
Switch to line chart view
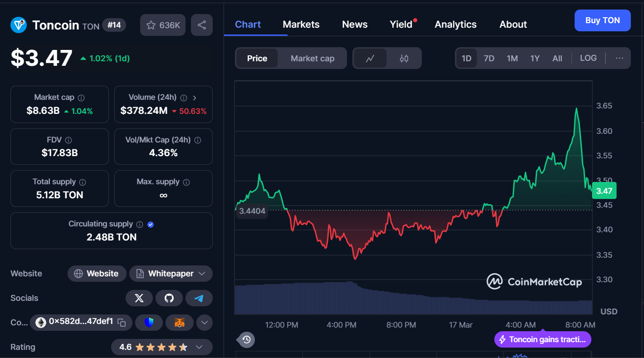tap(370, 58)
